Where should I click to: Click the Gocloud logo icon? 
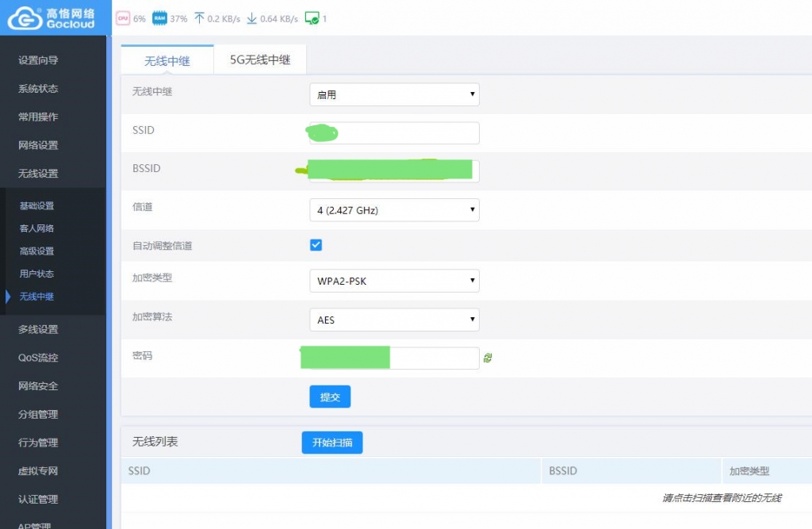coord(25,18)
